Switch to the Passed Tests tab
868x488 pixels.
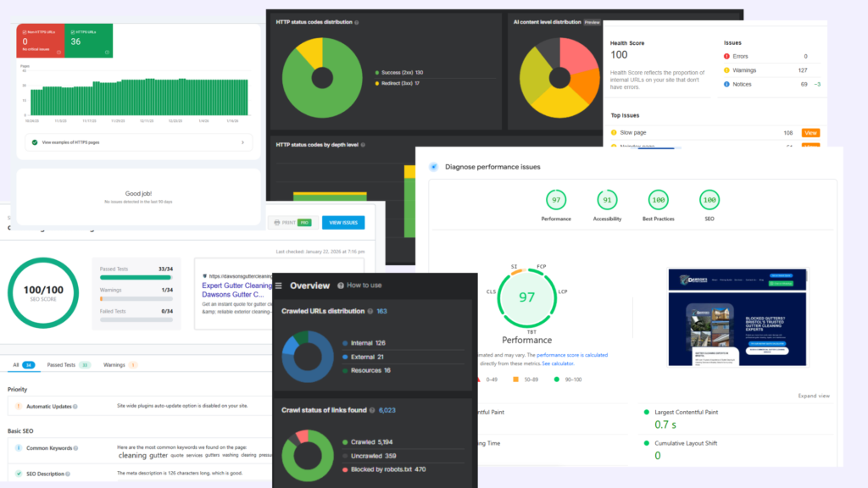point(60,364)
